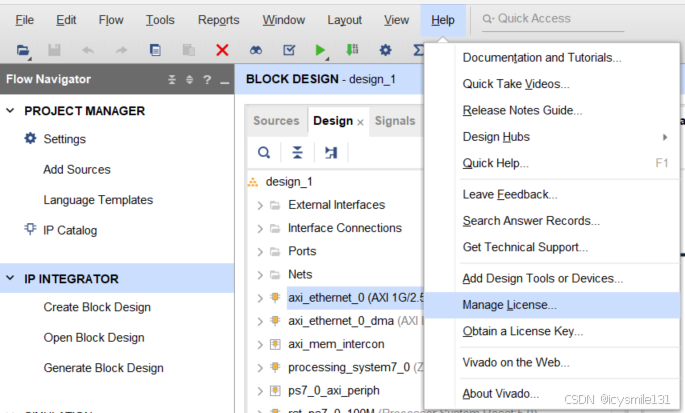Click the design_1 hierarchy icon
The width and height of the screenshot is (685, 413).
tap(253, 182)
